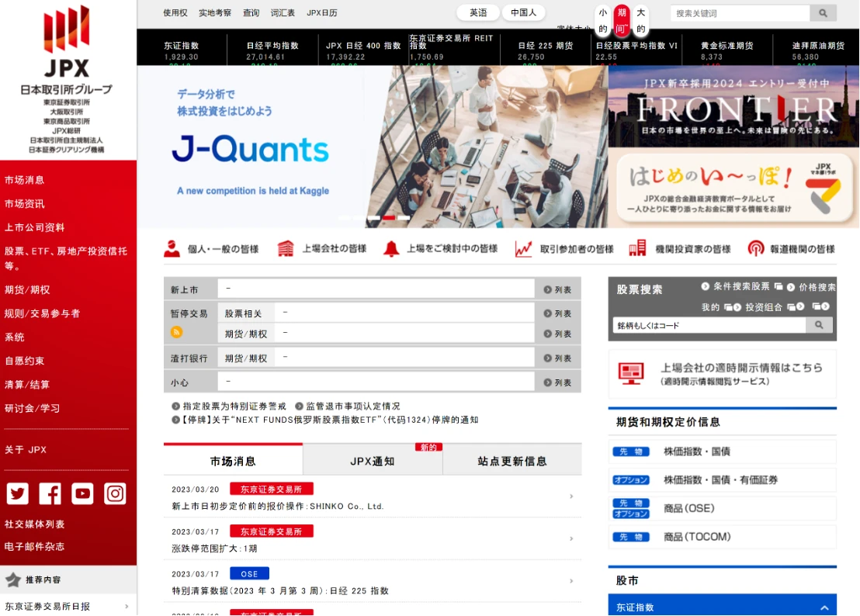860x616 pixels.
Task: Click the 搜索关键词 search field
Action: [x=740, y=13]
